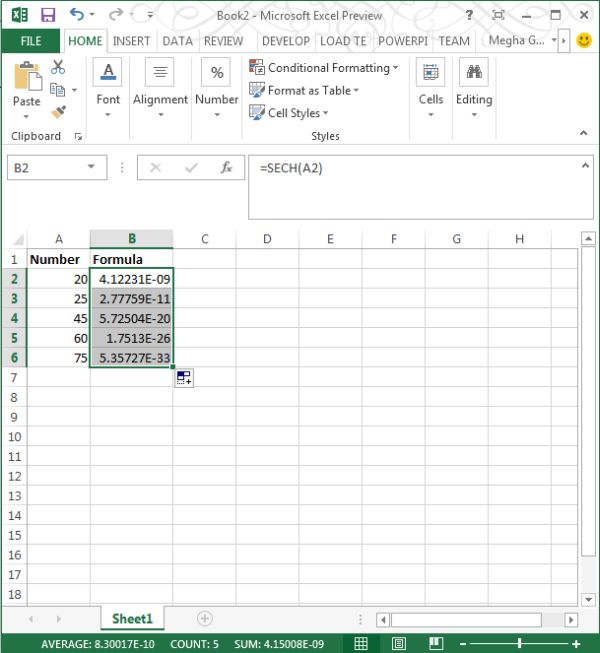The width and height of the screenshot is (600, 653).
Task: Open the FILE tab
Action: click(31, 41)
